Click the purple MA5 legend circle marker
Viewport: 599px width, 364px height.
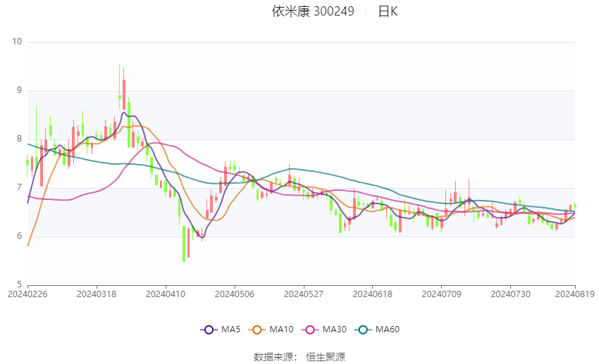tap(208, 330)
